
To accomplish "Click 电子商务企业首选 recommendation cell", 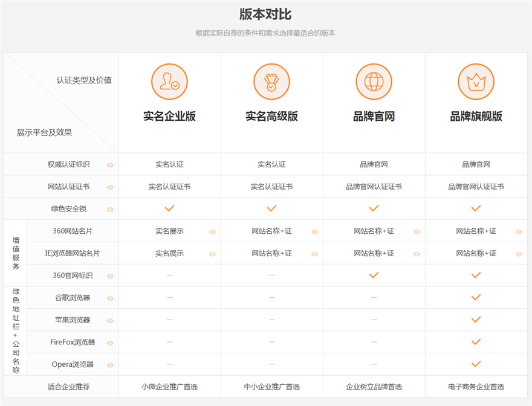I will (476, 387).
